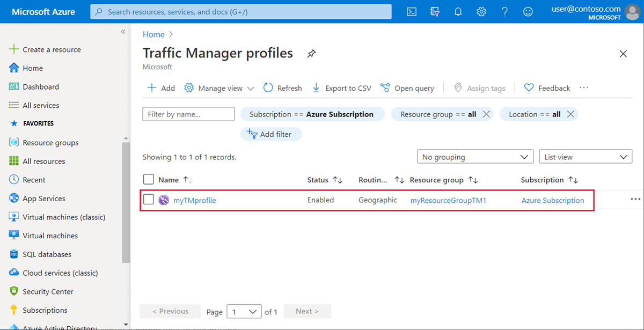Viewport: 644px width, 330px height.
Task: Pin the Traffic Manager profiles page
Action: pyautogui.click(x=311, y=53)
